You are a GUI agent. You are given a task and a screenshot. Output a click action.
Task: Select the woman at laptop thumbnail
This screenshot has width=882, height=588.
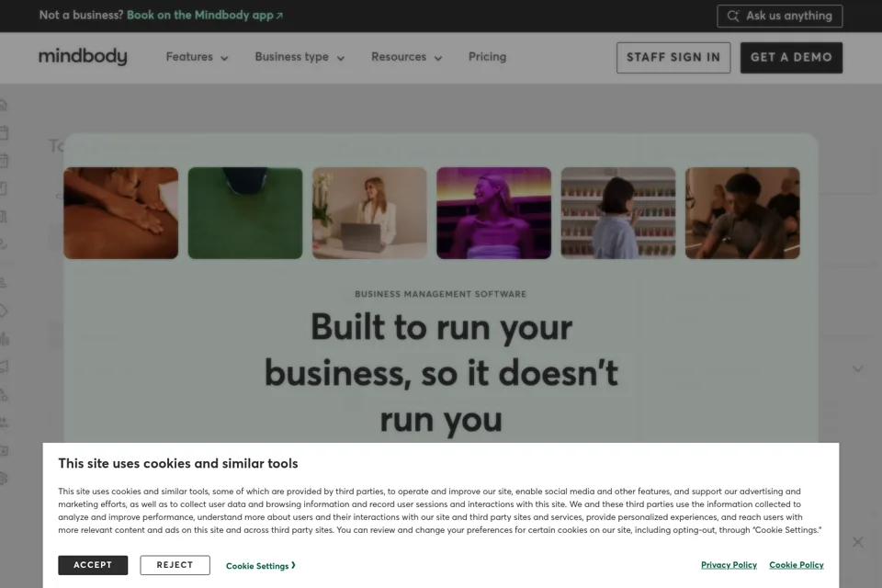(x=369, y=213)
